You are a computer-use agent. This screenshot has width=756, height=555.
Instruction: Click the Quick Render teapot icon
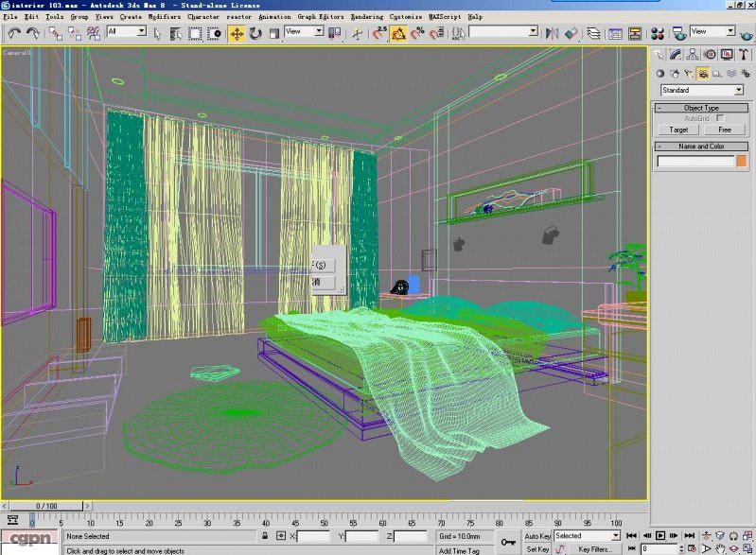(747, 35)
